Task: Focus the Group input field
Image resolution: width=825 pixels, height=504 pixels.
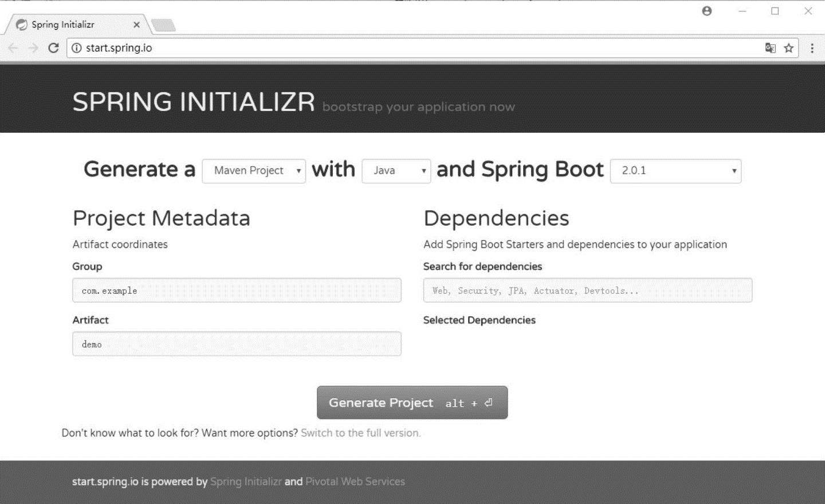Action: 237,290
